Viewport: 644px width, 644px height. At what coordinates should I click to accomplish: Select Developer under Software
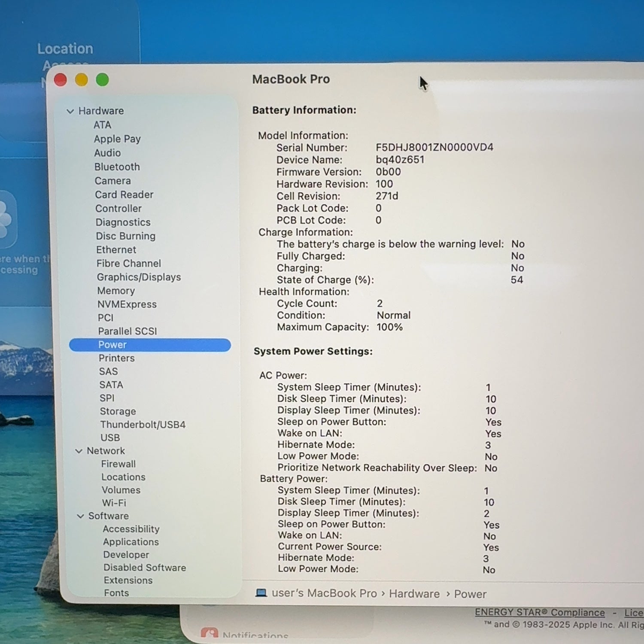pos(126,555)
